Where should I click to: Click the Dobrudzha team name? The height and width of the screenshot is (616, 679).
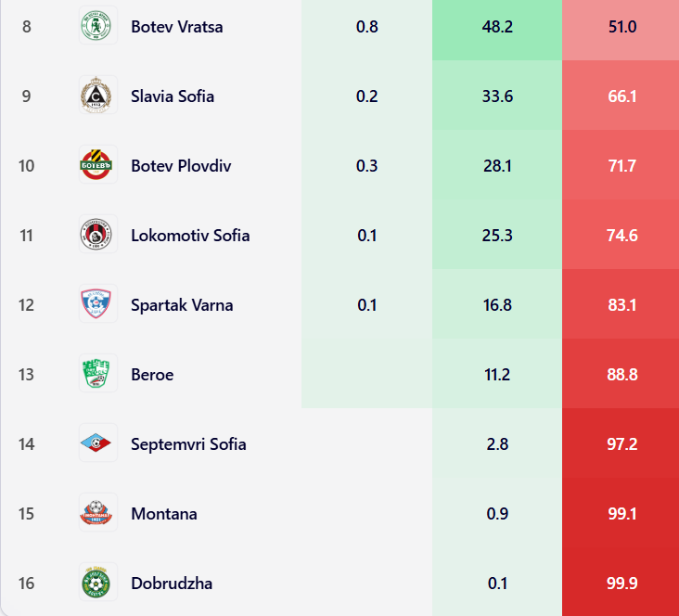click(x=172, y=584)
